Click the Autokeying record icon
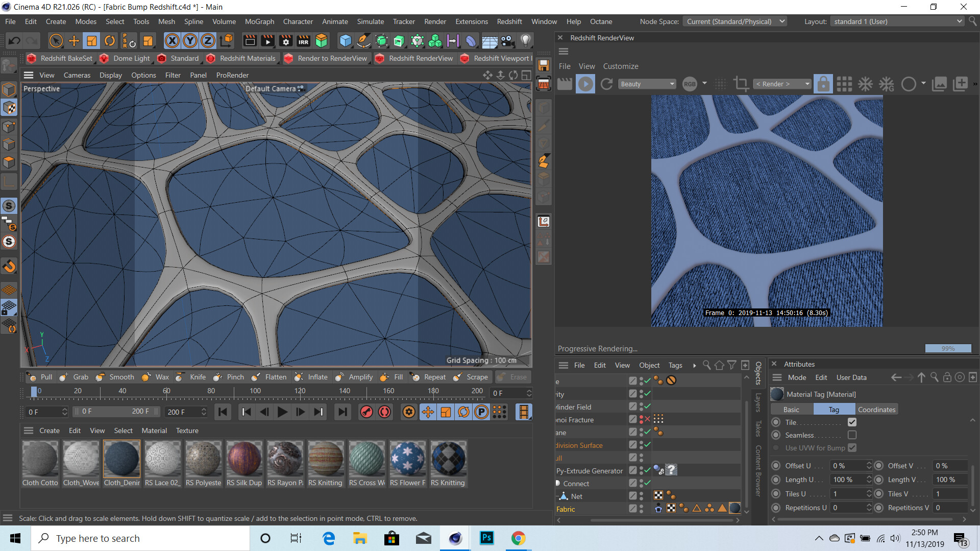980x551 pixels. 384,412
